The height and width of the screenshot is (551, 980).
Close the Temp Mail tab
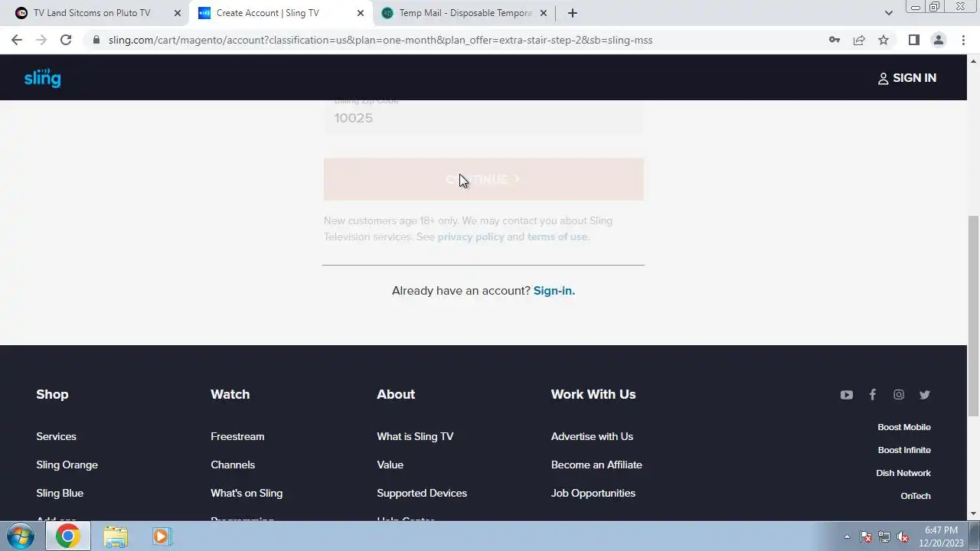(543, 13)
